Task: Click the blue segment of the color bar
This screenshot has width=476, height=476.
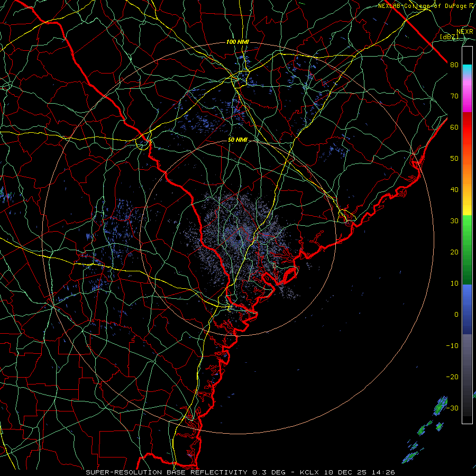Action: [467, 309]
